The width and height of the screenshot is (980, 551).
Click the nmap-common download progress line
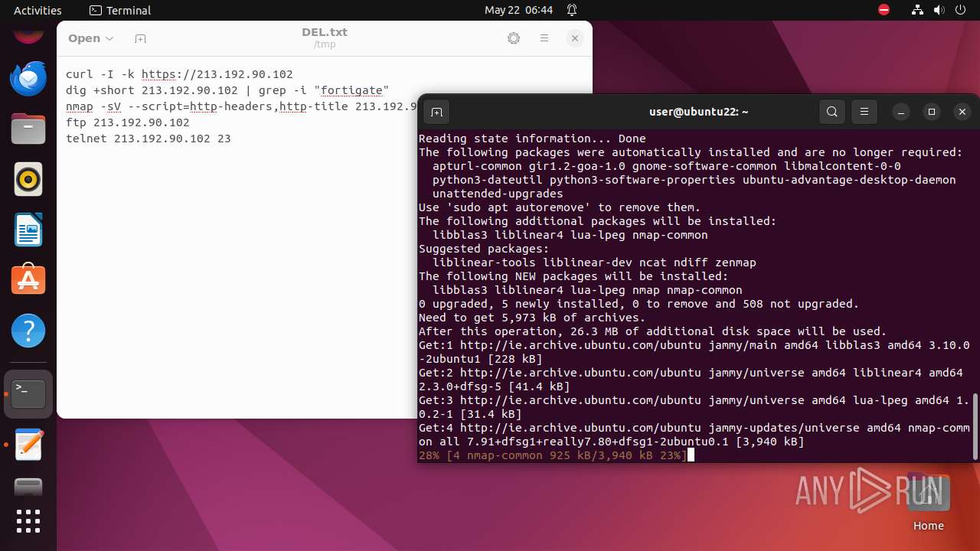click(x=553, y=455)
